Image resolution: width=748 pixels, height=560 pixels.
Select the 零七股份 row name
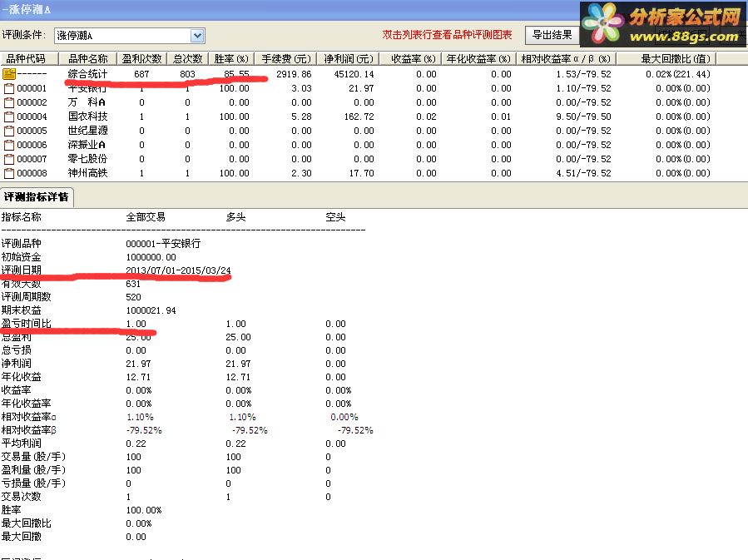(87, 159)
